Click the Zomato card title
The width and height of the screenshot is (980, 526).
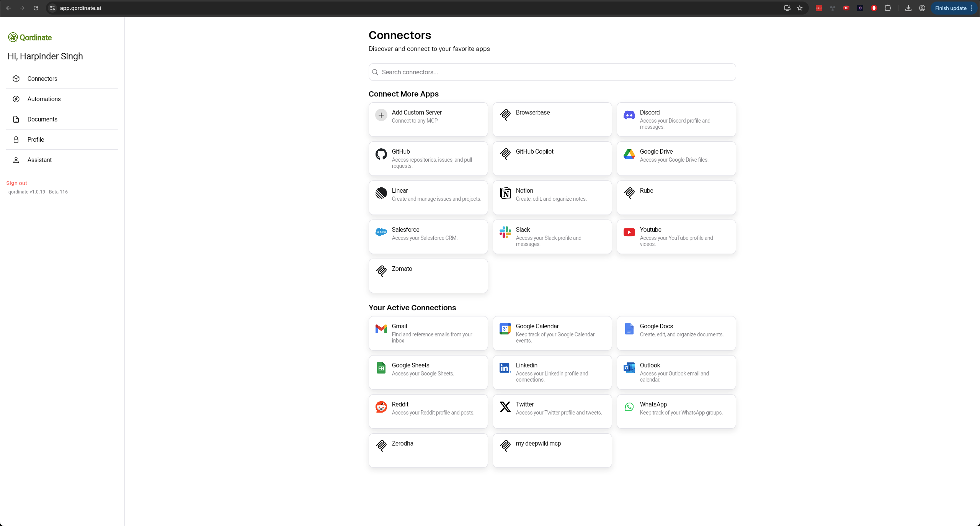[x=402, y=269]
